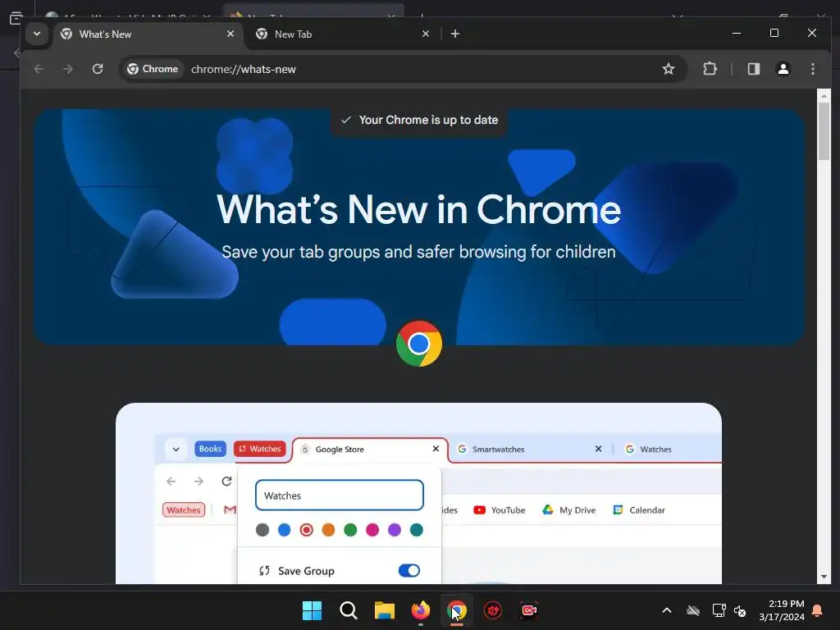The width and height of the screenshot is (840, 630).
Task: Click the Books tab group chip
Action: pyautogui.click(x=210, y=449)
